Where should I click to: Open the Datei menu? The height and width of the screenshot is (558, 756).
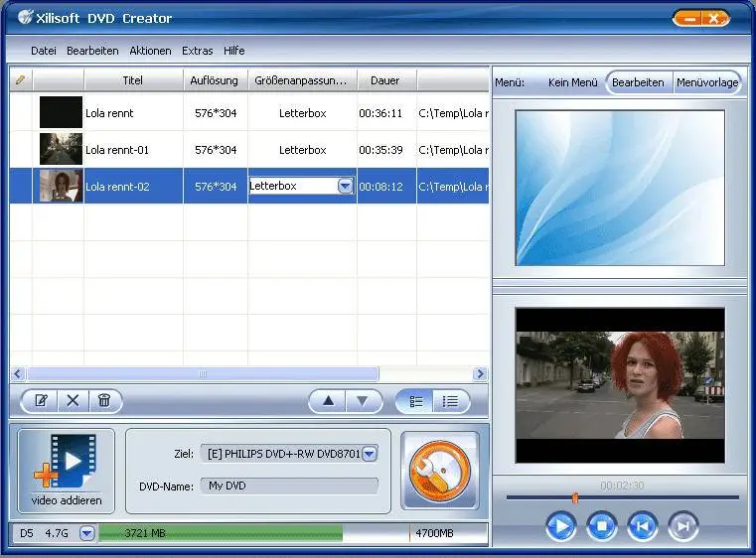tap(44, 51)
